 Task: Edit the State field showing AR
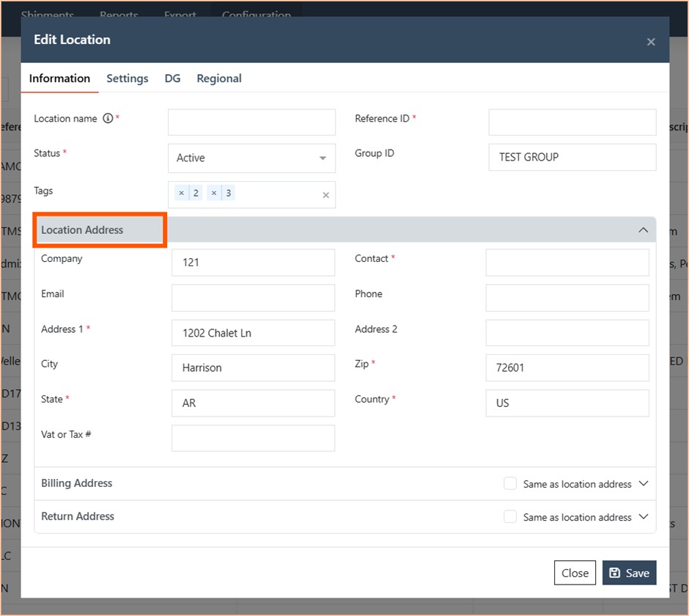point(253,403)
